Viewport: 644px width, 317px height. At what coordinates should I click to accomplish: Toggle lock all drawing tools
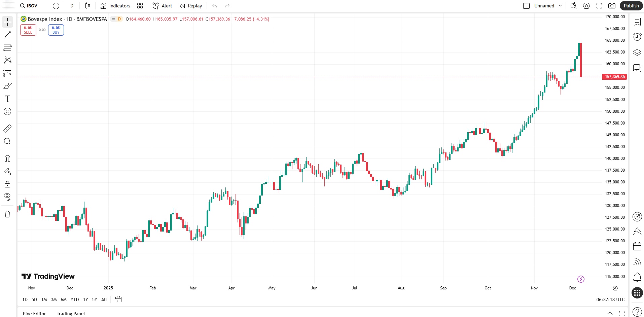(x=7, y=184)
